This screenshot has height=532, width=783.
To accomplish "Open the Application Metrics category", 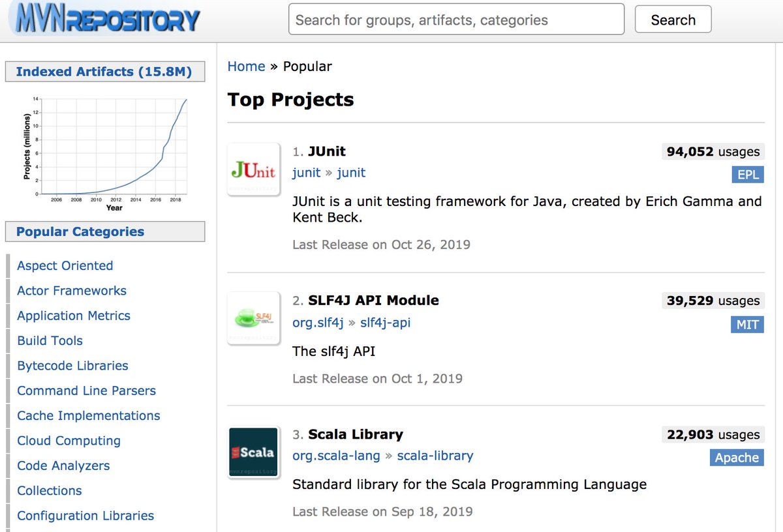I will [x=74, y=316].
